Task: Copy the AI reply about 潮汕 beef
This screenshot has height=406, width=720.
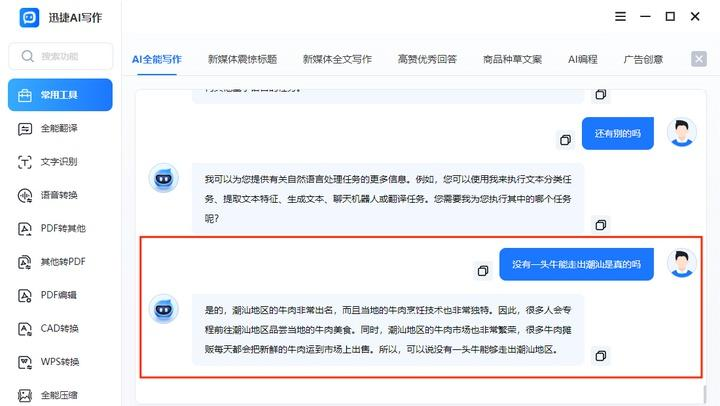Action: (x=601, y=356)
